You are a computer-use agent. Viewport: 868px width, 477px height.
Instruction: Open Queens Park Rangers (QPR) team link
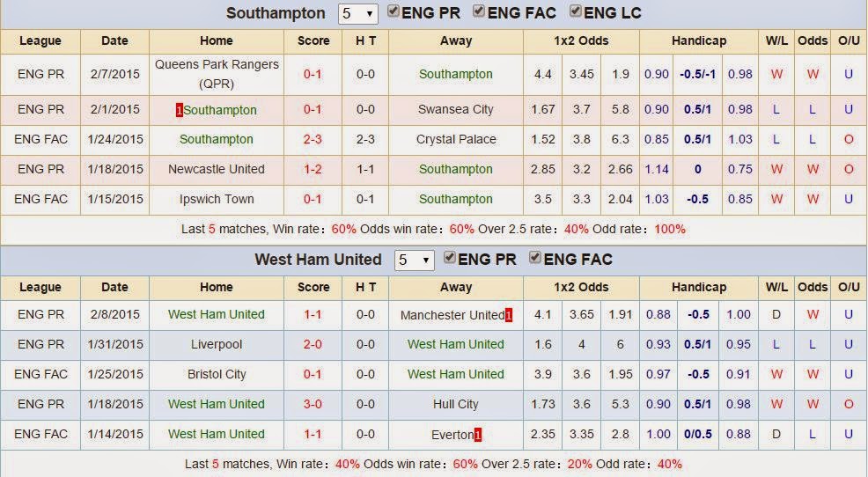[217, 74]
